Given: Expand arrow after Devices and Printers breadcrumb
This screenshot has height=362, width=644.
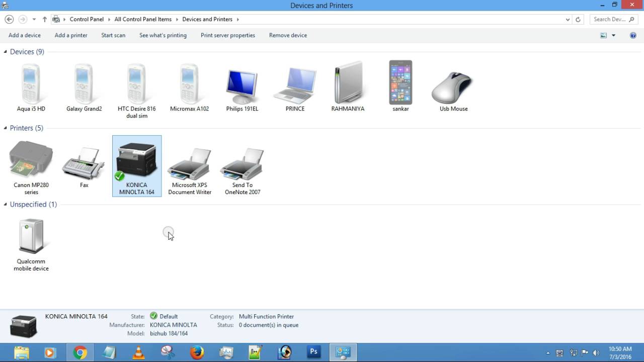Looking at the screenshot, I should click(x=237, y=19).
